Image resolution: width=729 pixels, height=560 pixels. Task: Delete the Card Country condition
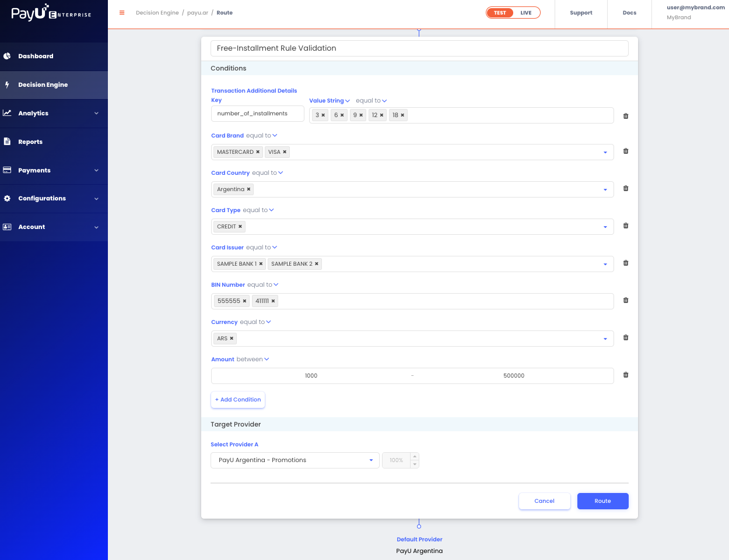626,188
